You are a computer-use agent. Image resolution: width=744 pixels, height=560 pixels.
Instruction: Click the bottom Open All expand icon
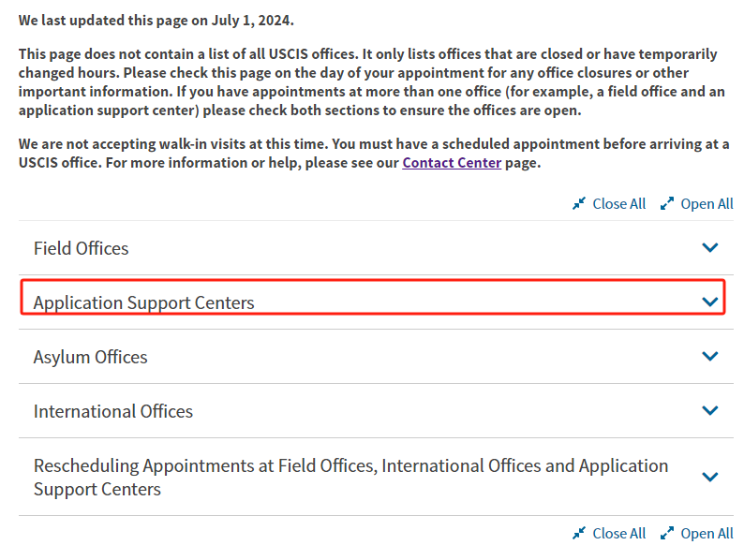(x=667, y=533)
